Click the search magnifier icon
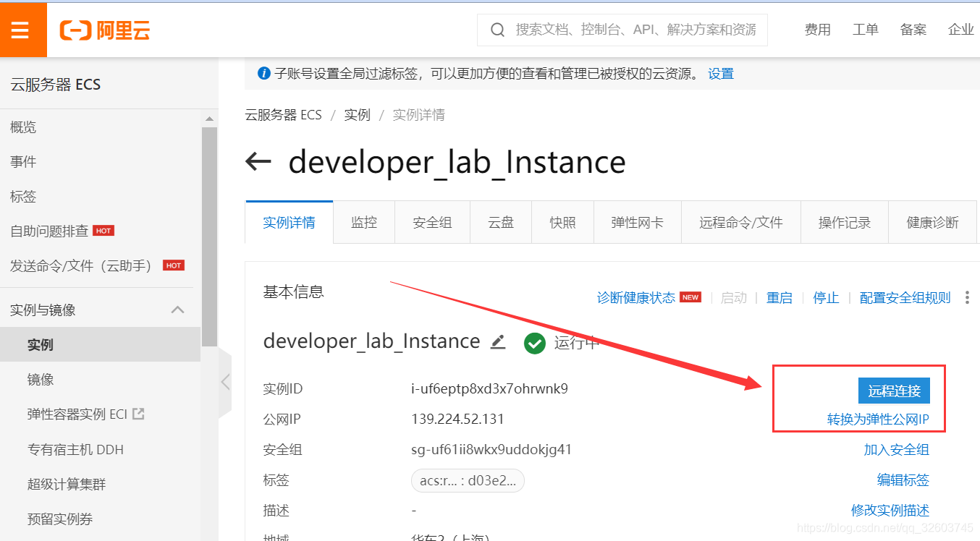Image resolution: width=980 pixels, height=541 pixels. (498, 30)
